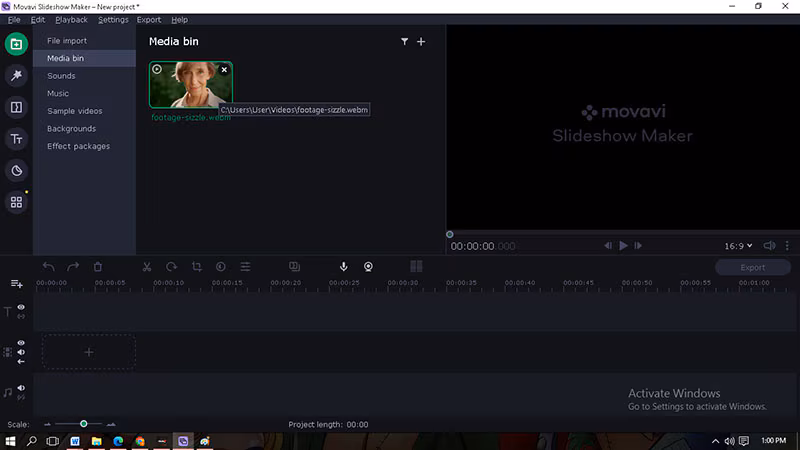Click the zoom out scale icon
This screenshot has width=800, height=450.
pyautogui.click(x=47, y=424)
